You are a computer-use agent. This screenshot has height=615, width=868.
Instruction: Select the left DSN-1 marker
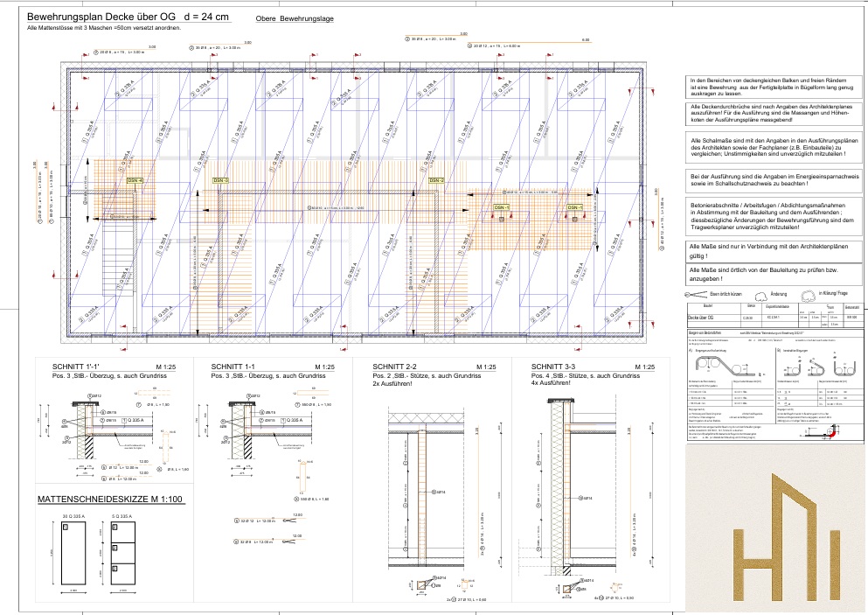[x=502, y=207]
